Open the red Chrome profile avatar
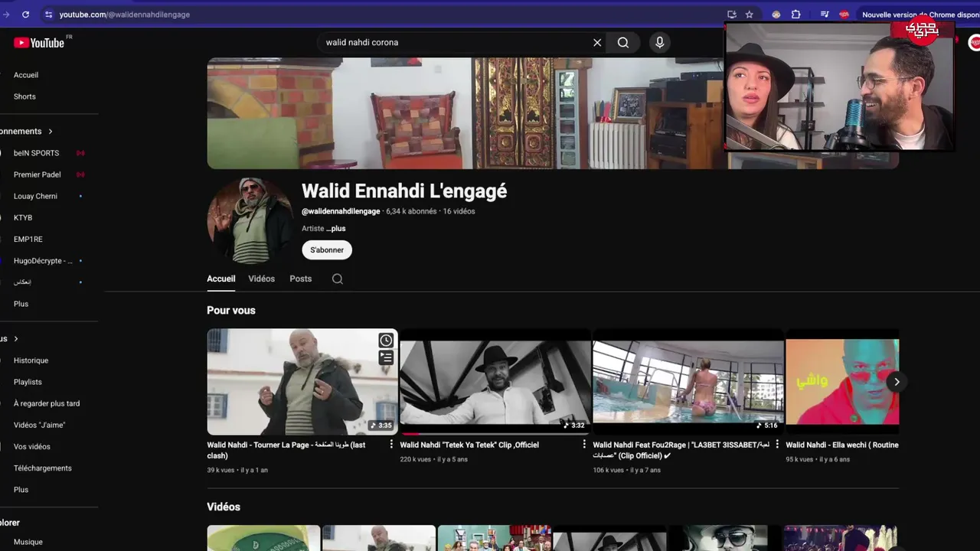The width and height of the screenshot is (980, 551). [x=844, y=15]
